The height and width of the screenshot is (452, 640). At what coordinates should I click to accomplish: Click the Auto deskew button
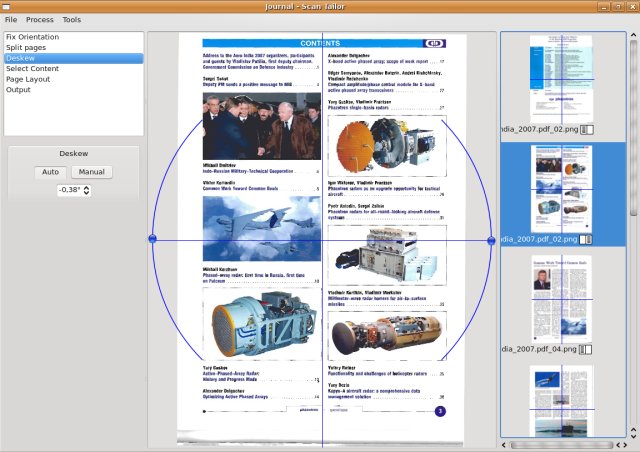pos(50,172)
